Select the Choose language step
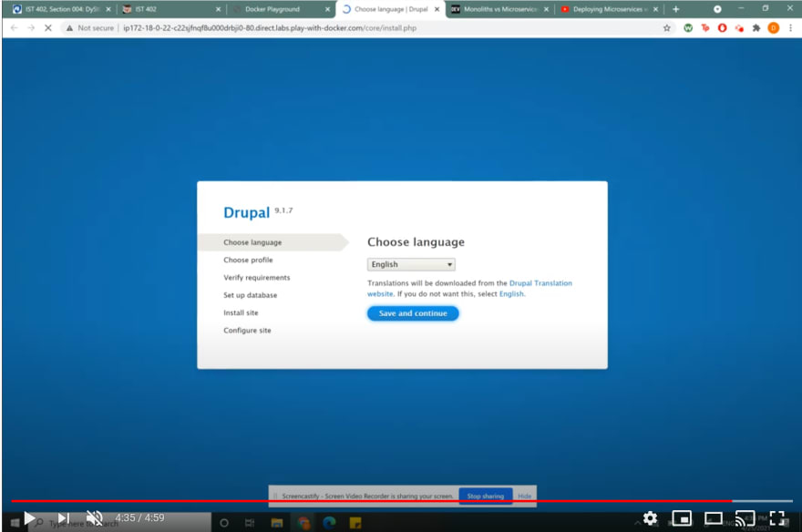 (x=252, y=242)
